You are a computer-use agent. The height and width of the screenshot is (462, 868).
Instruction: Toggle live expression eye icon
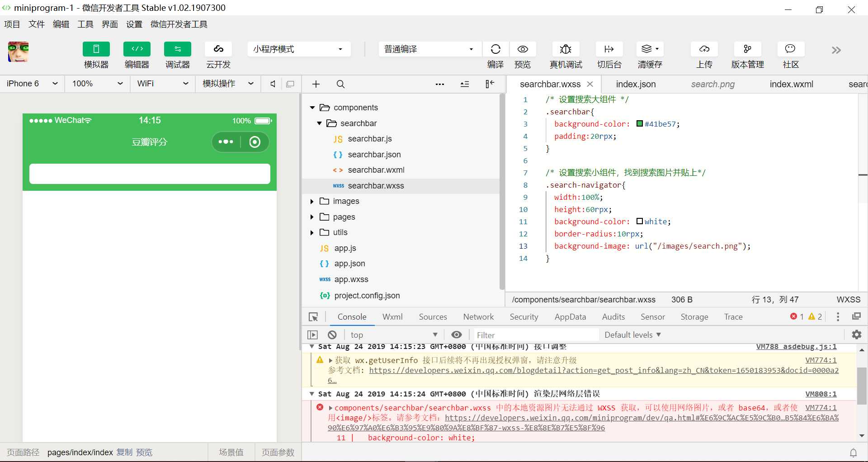coord(457,335)
